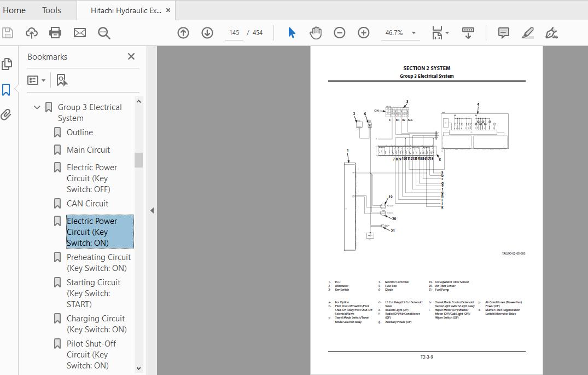Add a comment with sticky note tool
Screen dimensions: 588x375
[504, 33]
